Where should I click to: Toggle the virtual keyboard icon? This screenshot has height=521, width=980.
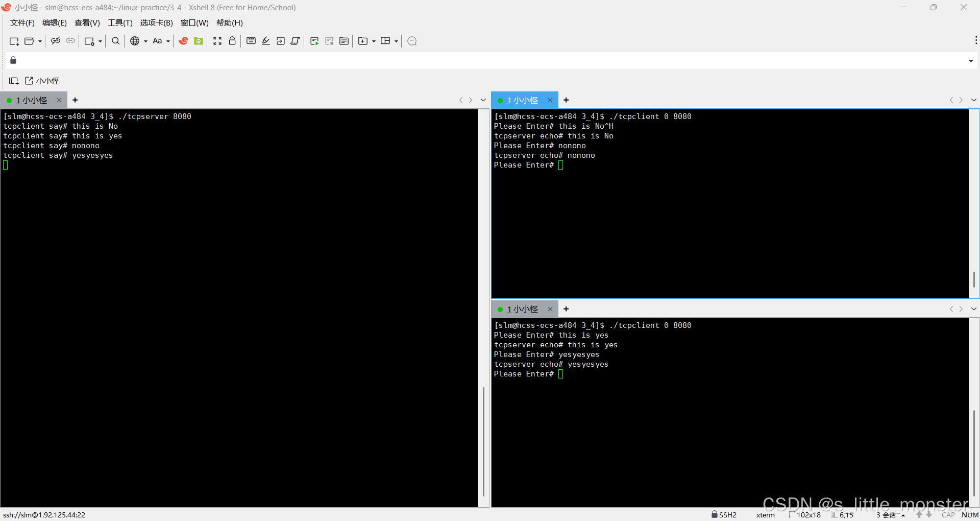(251, 41)
